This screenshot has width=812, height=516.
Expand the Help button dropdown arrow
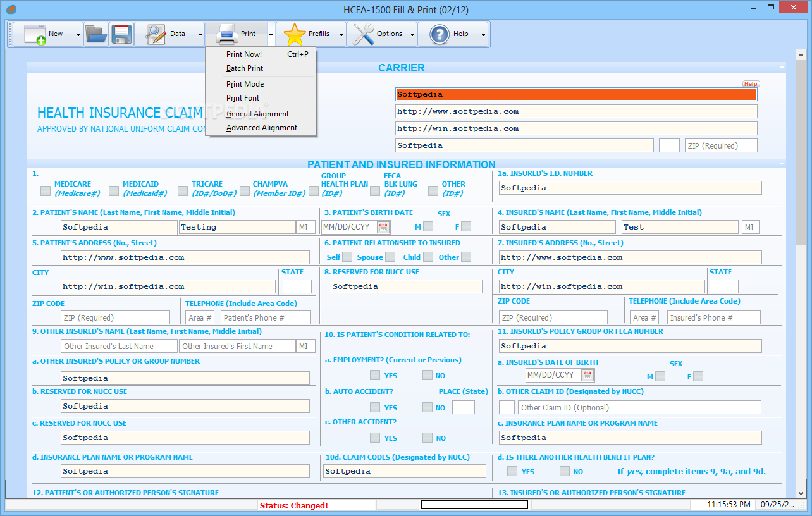click(484, 35)
